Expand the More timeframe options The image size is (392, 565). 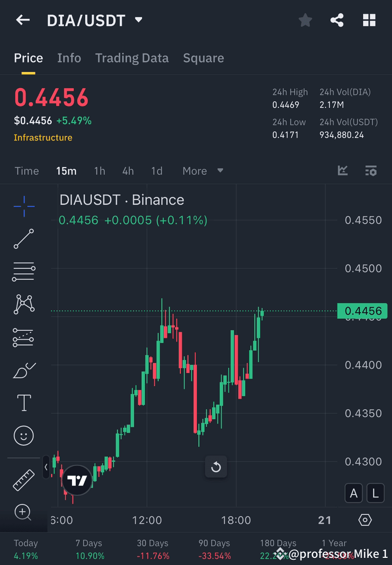click(x=202, y=171)
